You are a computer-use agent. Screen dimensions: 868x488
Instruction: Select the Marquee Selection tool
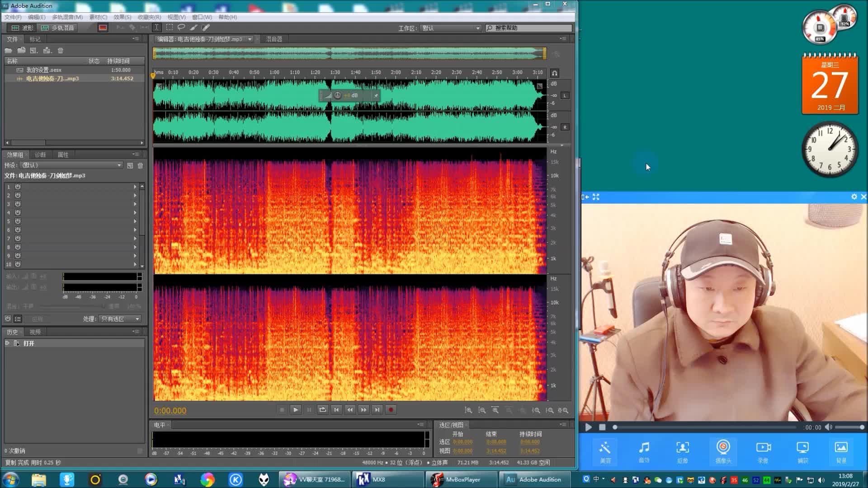tap(170, 28)
